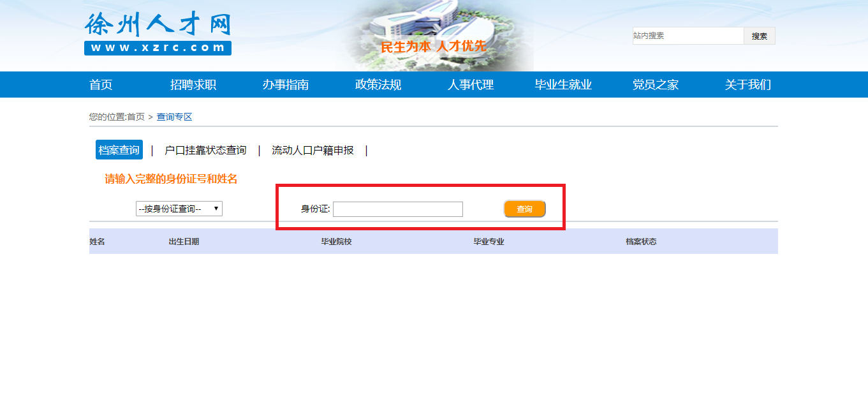The height and width of the screenshot is (407, 868).
Task: Navigate to 毕业生就业
Action: tap(563, 85)
